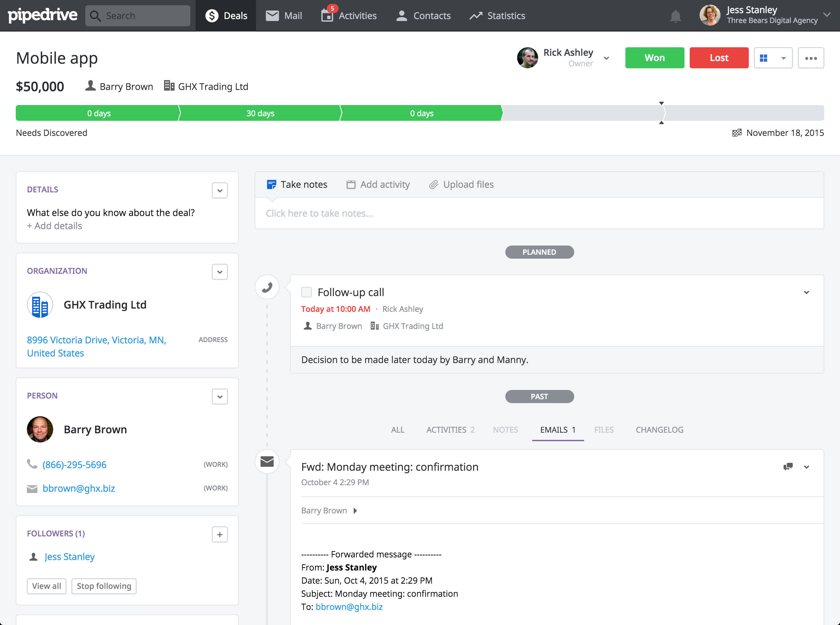Open the Statistics section
The width and height of the screenshot is (840, 625).
tap(497, 15)
